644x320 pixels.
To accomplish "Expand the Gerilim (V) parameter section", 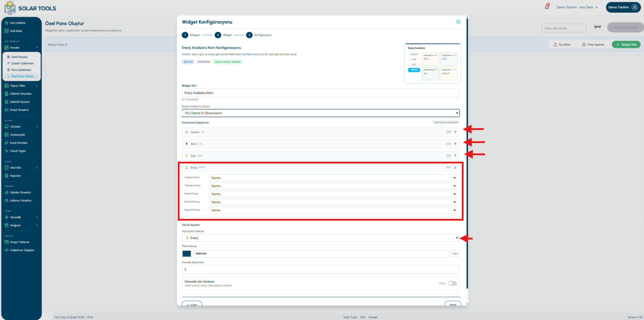I will (320, 132).
